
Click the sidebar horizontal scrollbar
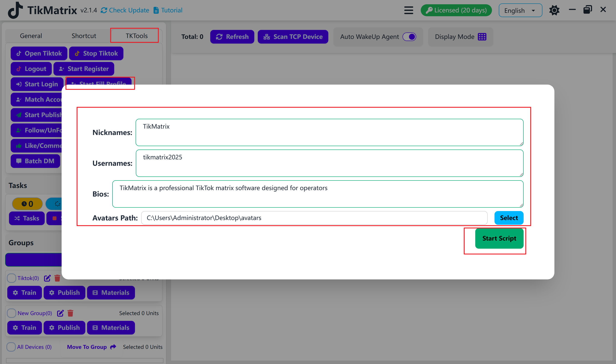[x=84, y=361]
